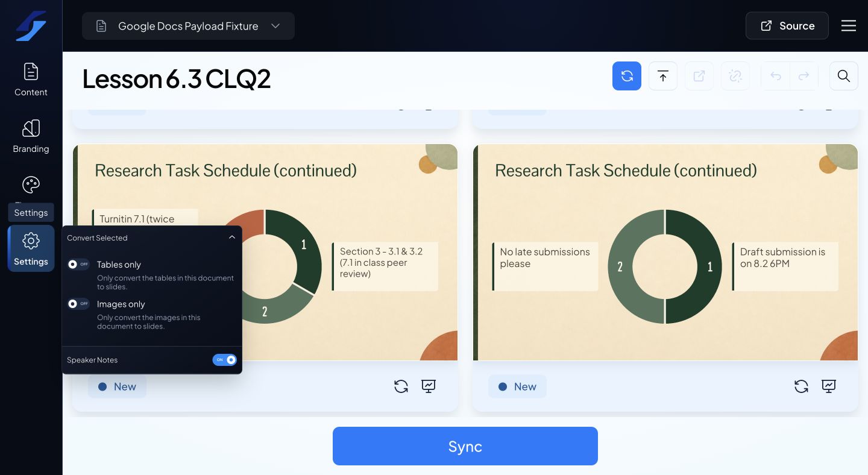Click the 'Only convert the tables' description text
868x475 pixels.
coord(165,282)
